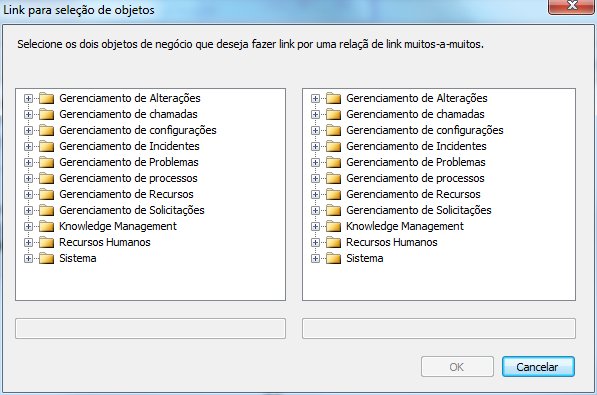Click right folder icon for Gerenciamento de configurações
Viewport: 597px width, 395px height.
tap(334, 130)
